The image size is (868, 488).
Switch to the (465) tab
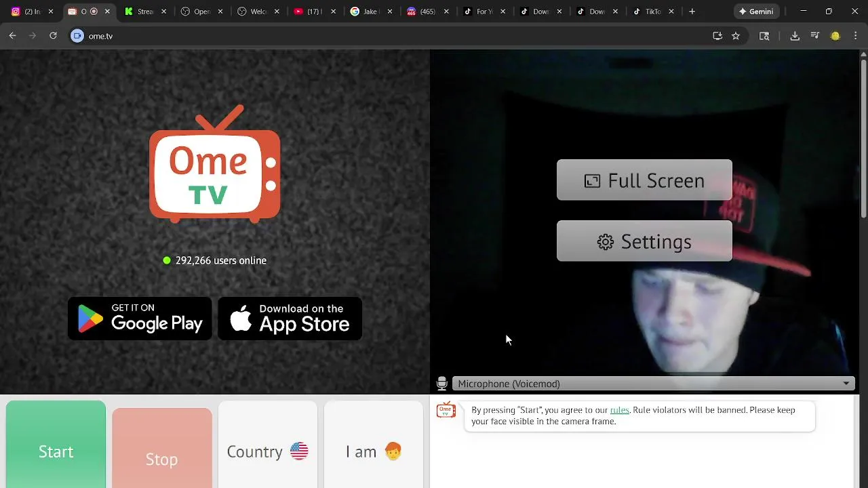point(427,12)
